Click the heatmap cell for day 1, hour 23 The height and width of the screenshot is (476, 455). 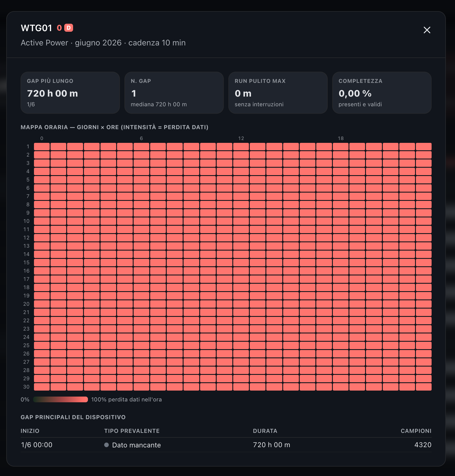point(424,147)
